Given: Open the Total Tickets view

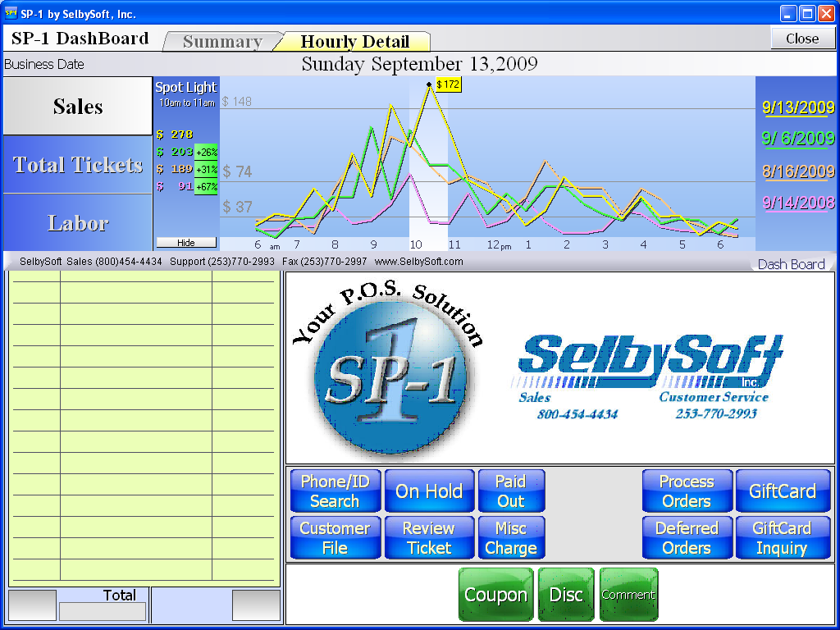Looking at the screenshot, I should coord(78,164).
